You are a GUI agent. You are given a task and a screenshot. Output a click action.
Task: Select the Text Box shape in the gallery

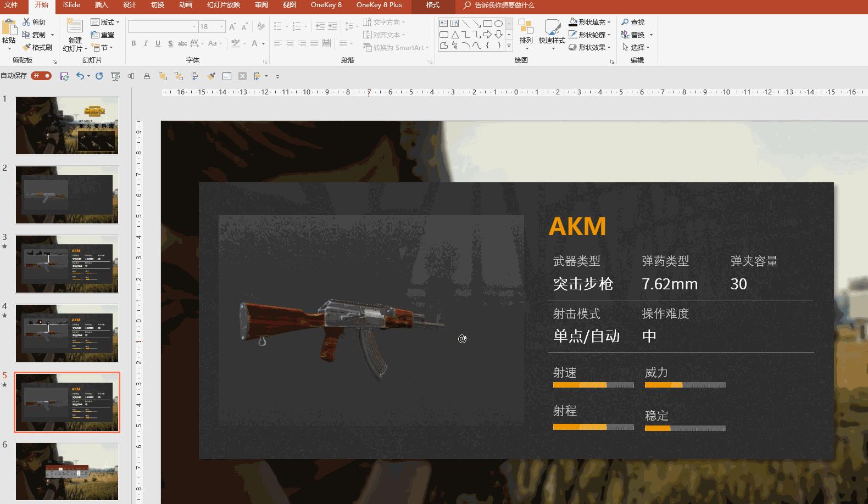[x=443, y=24]
